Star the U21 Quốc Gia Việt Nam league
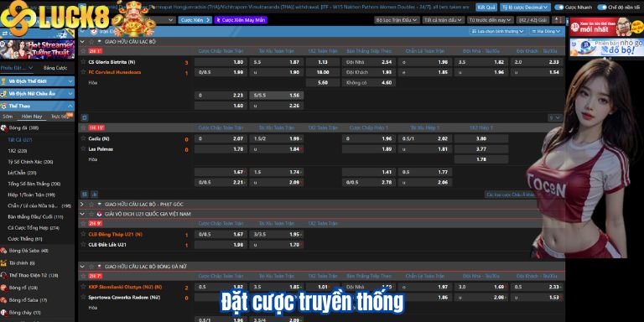644x322 pixels. coord(91,214)
